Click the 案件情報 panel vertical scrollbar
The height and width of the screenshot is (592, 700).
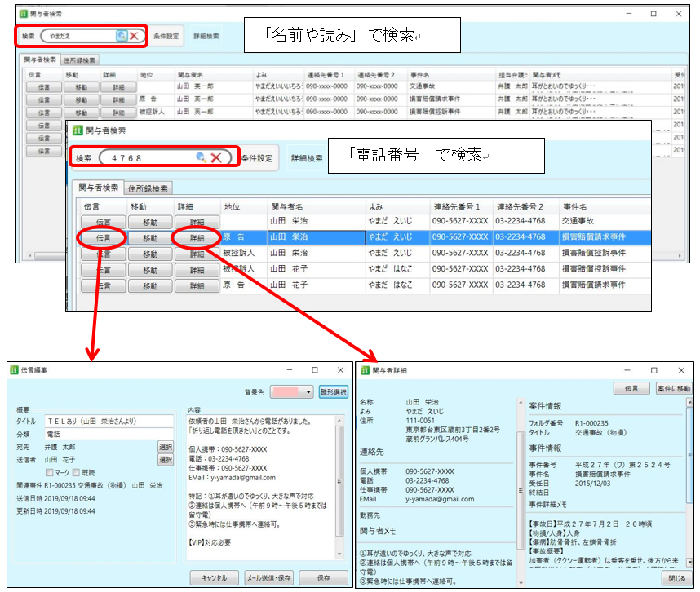coord(689,482)
